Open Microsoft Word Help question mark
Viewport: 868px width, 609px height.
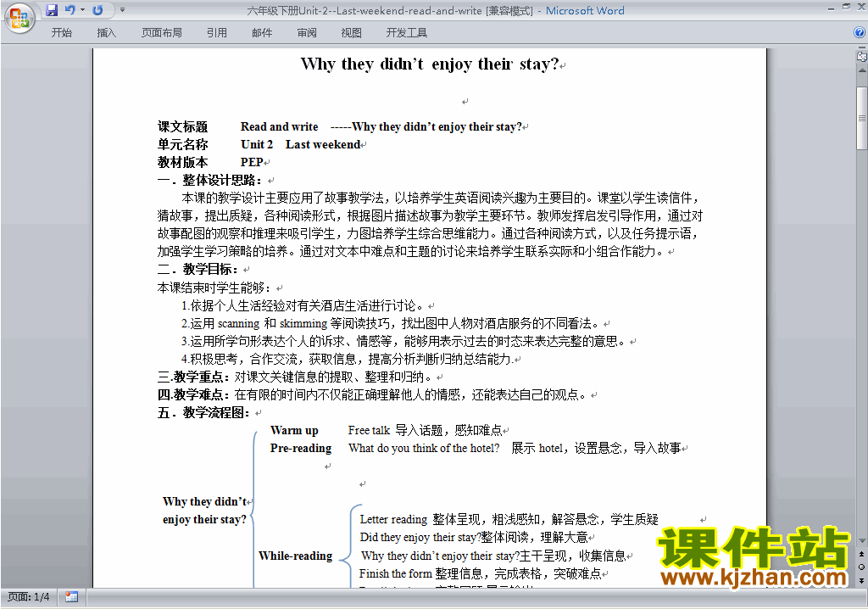click(860, 33)
